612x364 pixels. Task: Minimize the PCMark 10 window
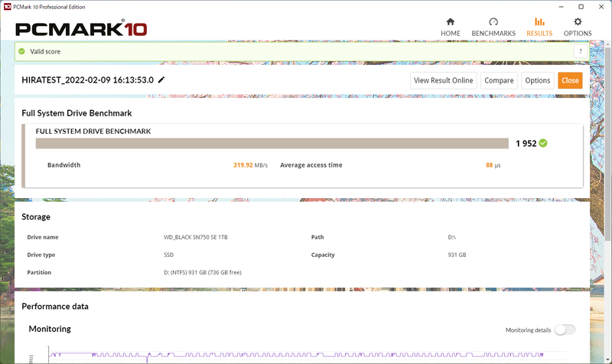pyautogui.click(x=562, y=7)
